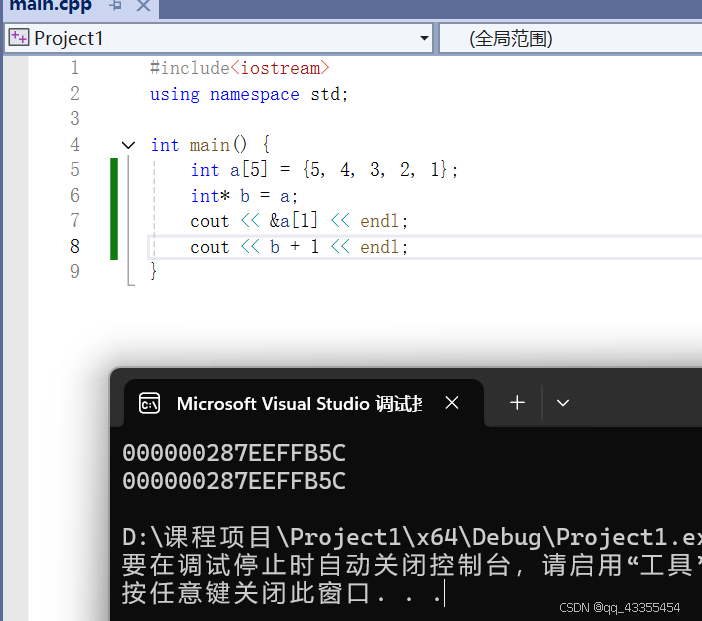
Task: Click the 'int a[5] = {5, 4, 3, 2, 1};' line
Action: pos(324,170)
